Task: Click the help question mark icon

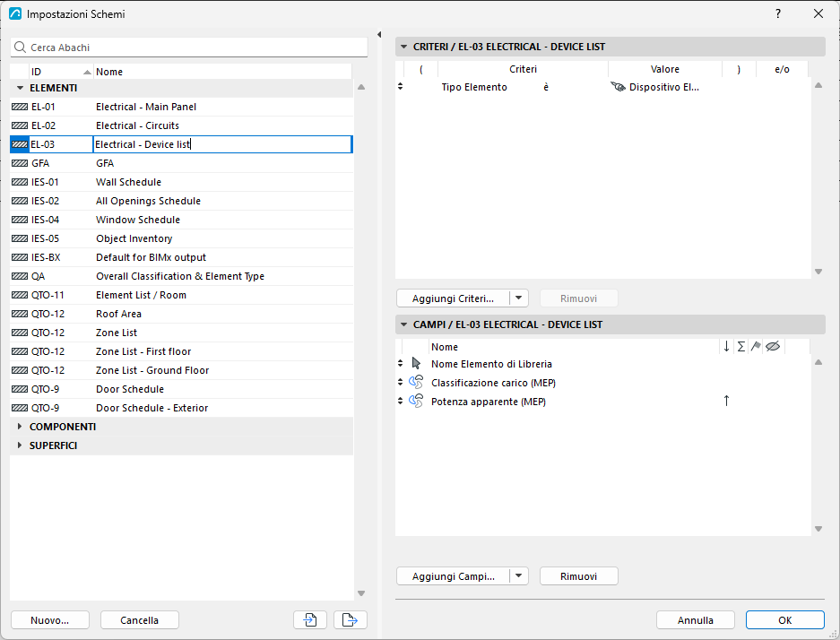Action: coord(778,14)
